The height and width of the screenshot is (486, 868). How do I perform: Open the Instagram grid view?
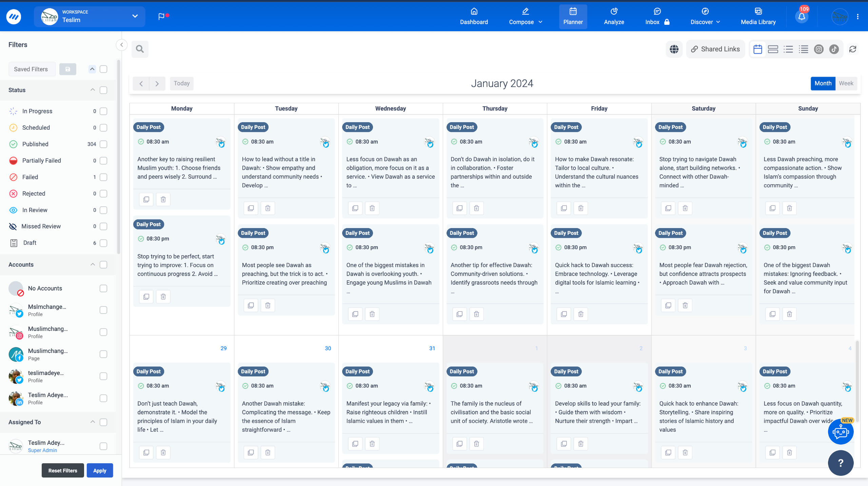click(819, 49)
